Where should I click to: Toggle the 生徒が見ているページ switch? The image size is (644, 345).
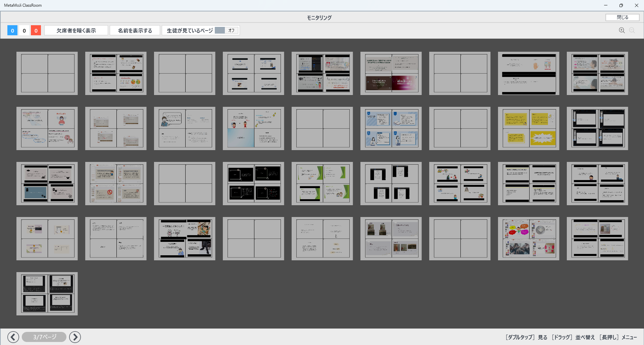tap(227, 31)
